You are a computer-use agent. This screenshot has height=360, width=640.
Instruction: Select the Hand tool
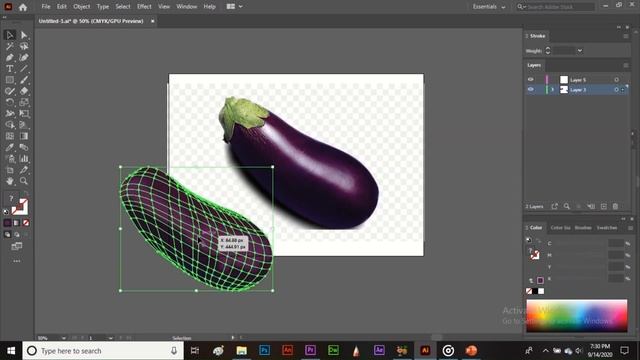[x=10, y=181]
